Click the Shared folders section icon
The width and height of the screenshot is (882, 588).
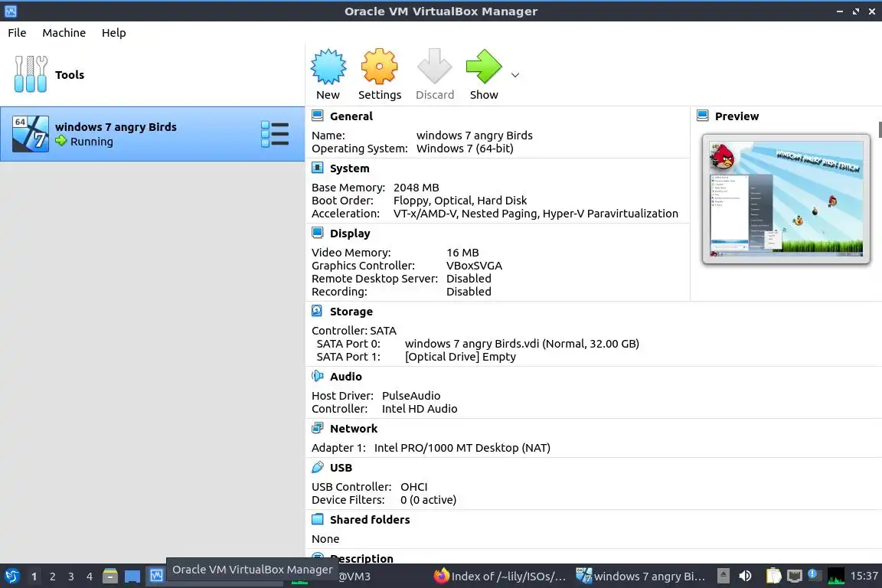317,519
